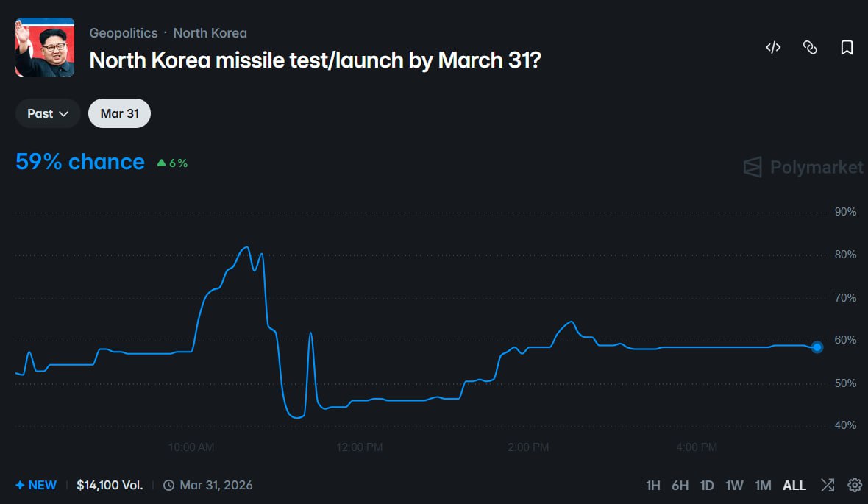Click the Kim Jong Un market thumbnail
Image resolution: width=868 pixels, height=504 pixels.
coord(45,47)
